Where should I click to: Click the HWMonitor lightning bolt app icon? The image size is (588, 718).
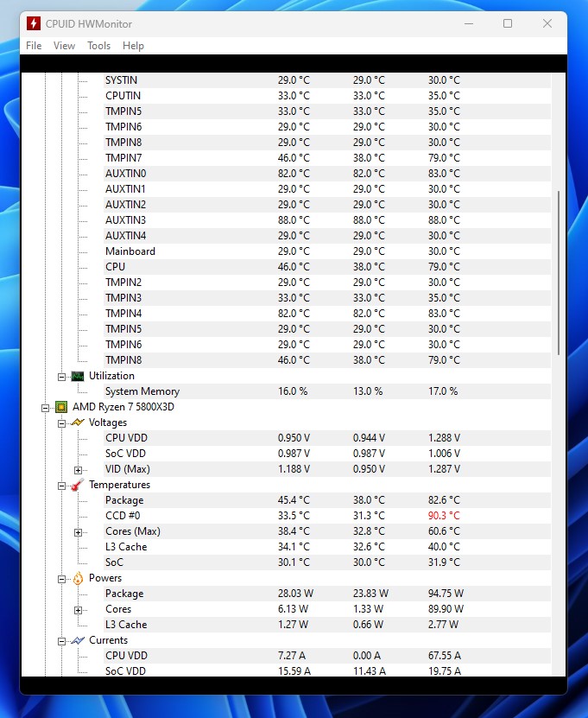[x=34, y=23]
